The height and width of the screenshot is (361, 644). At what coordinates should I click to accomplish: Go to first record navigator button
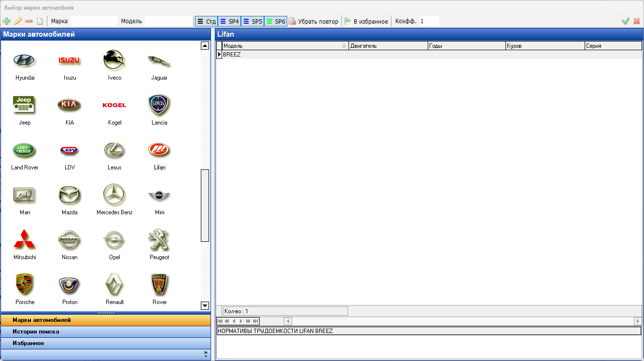220,321
